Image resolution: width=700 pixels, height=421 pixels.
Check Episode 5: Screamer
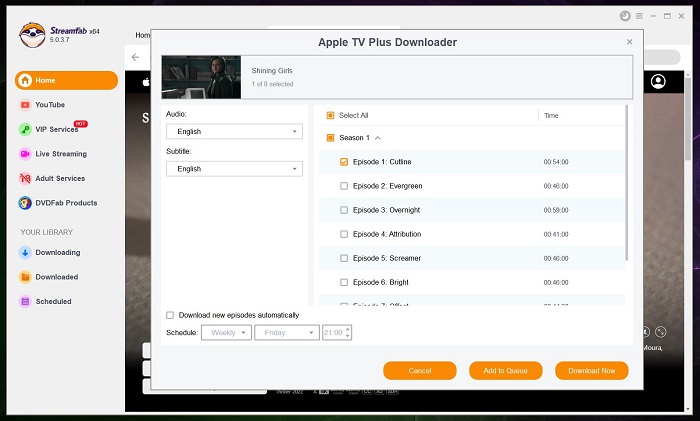pyautogui.click(x=344, y=258)
